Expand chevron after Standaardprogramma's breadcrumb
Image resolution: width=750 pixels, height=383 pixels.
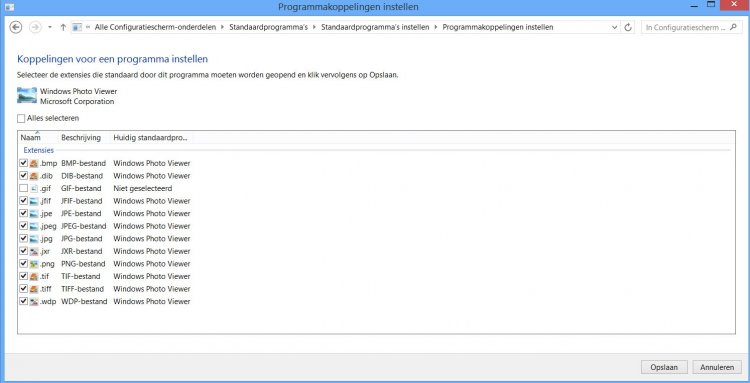tap(314, 27)
